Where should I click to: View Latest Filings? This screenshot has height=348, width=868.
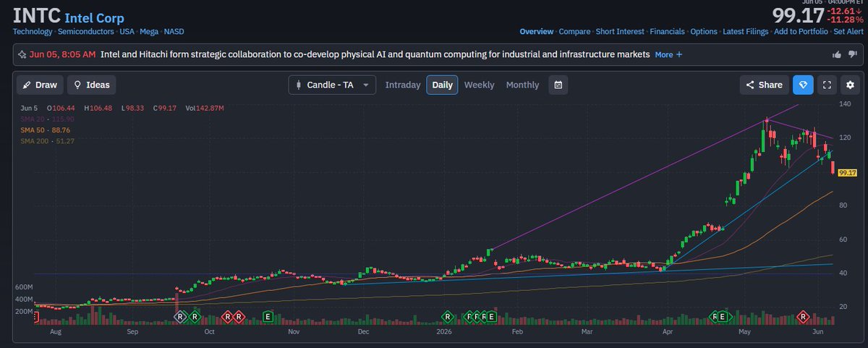pos(745,32)
